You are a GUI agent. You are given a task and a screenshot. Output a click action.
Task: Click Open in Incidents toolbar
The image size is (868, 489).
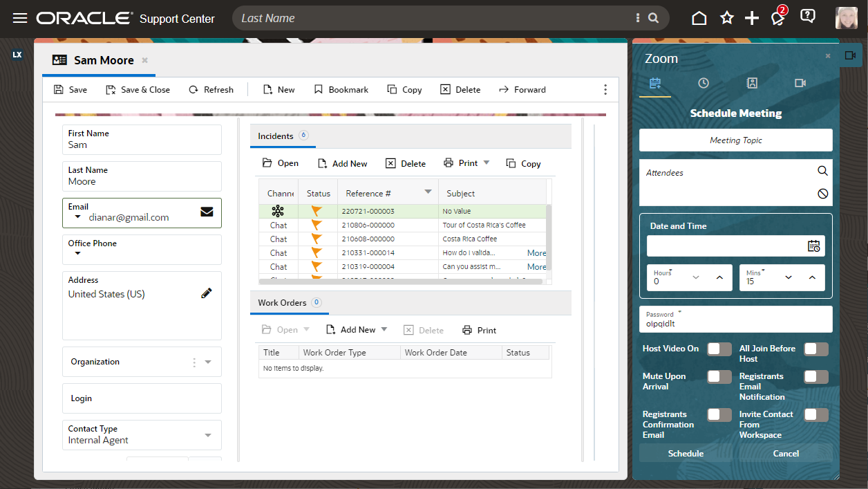pyautogui.click(x=281, y=163)
